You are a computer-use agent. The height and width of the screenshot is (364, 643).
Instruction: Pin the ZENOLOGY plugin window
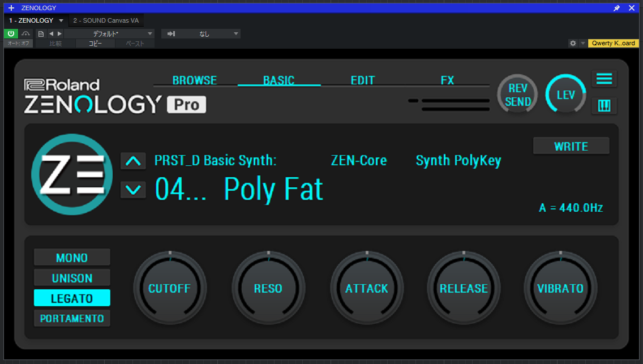click(616, 8)
